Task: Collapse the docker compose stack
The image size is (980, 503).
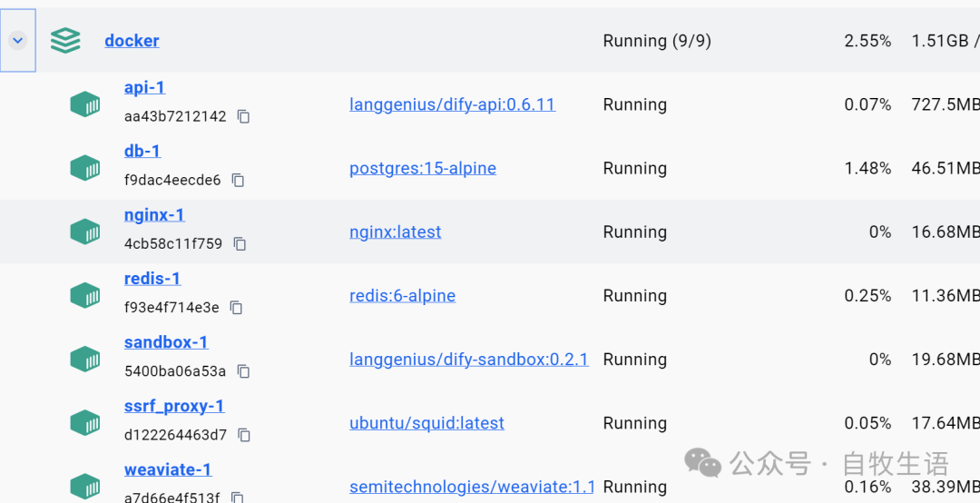Action: (x=17, y=41)
